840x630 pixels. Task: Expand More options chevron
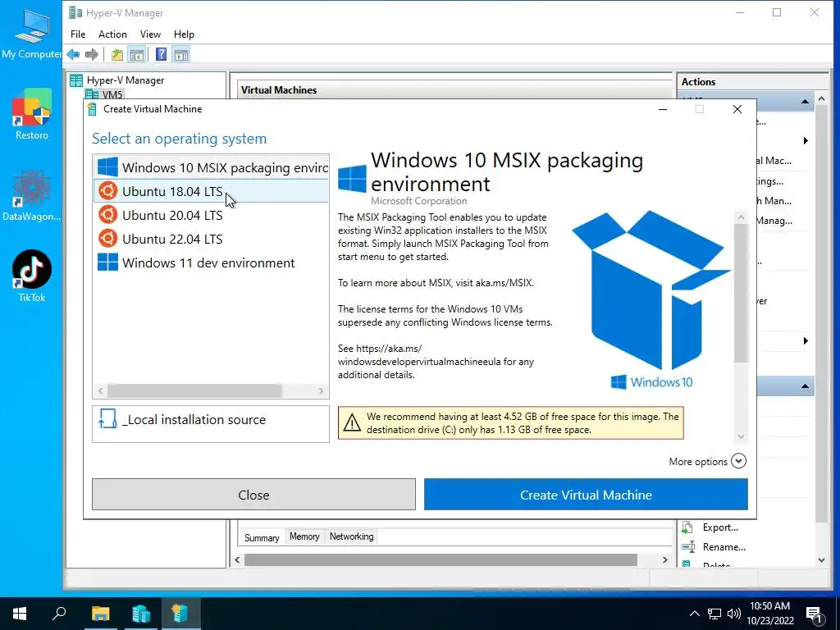click(x=738, y=461)
